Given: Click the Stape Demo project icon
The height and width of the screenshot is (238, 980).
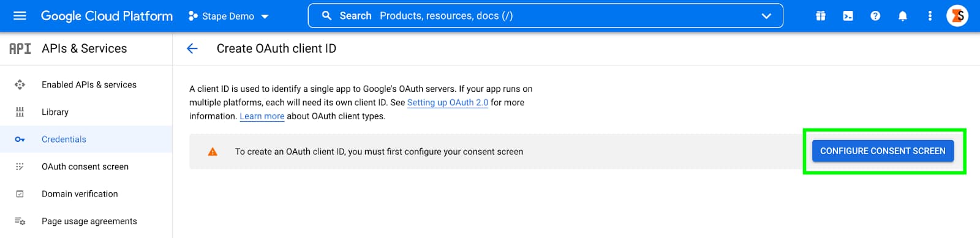Looking at the screenshot, I should pyautogui.click(x=193, y=16).
